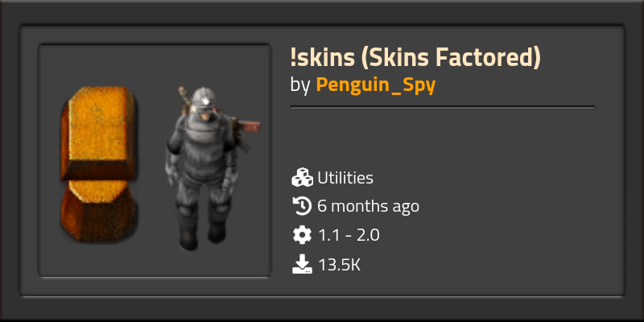Screen dimensions: 644x322
Task: Click the game version gear icon
Action: pyautogui.click(x=303, y=235)
